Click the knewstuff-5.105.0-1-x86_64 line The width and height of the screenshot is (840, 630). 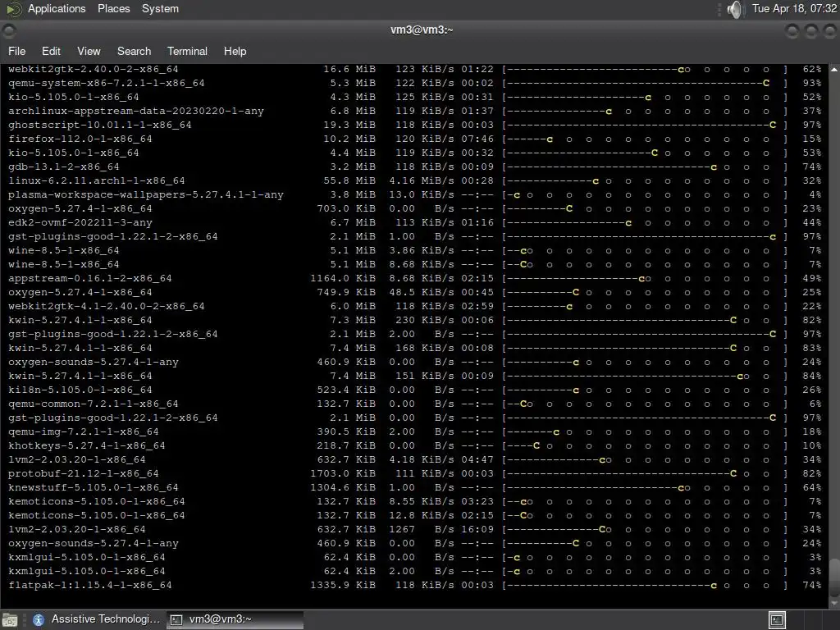(x=414, y=487)
